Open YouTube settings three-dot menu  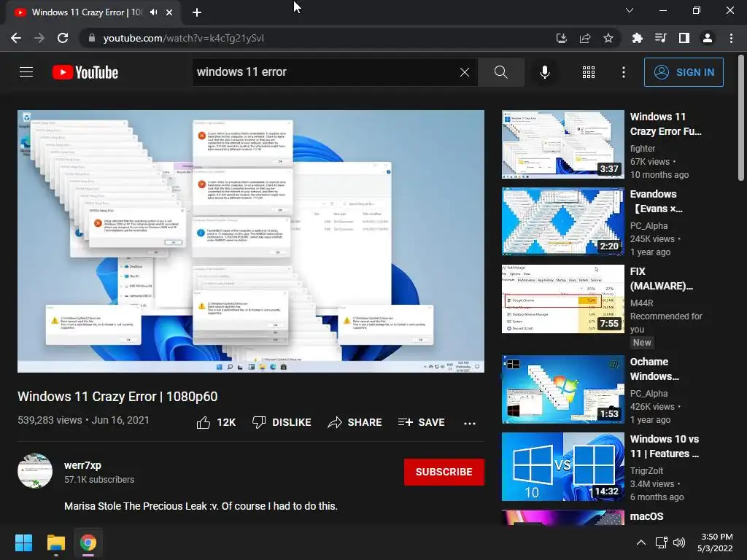[x=623, y=72]
